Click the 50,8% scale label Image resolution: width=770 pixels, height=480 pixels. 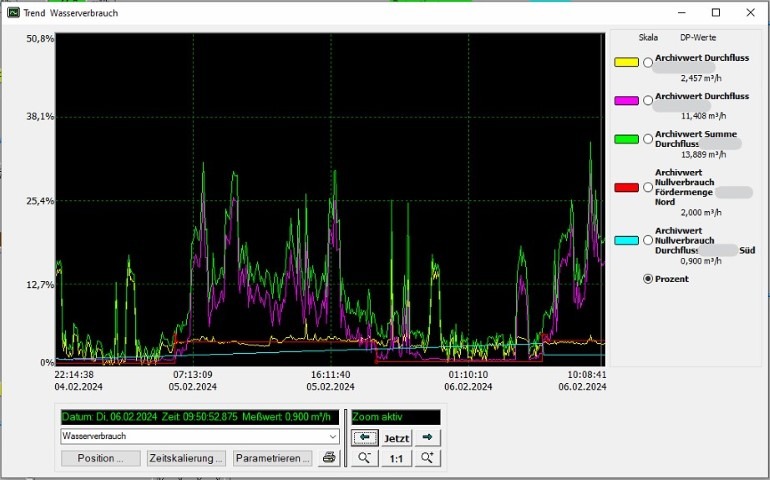(x=40, y=38)
